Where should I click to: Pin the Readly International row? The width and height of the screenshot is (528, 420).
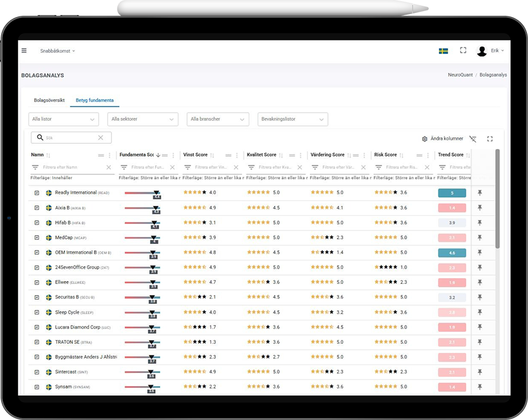(479, 192)
